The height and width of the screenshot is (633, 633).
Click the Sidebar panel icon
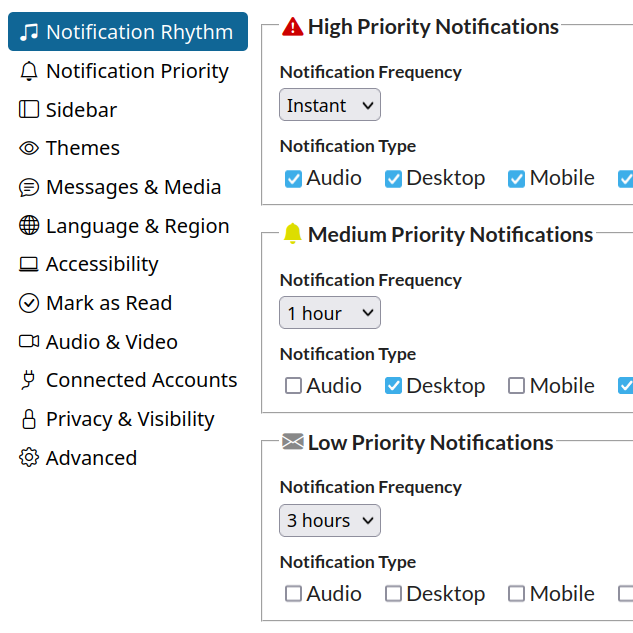[29, 110]
